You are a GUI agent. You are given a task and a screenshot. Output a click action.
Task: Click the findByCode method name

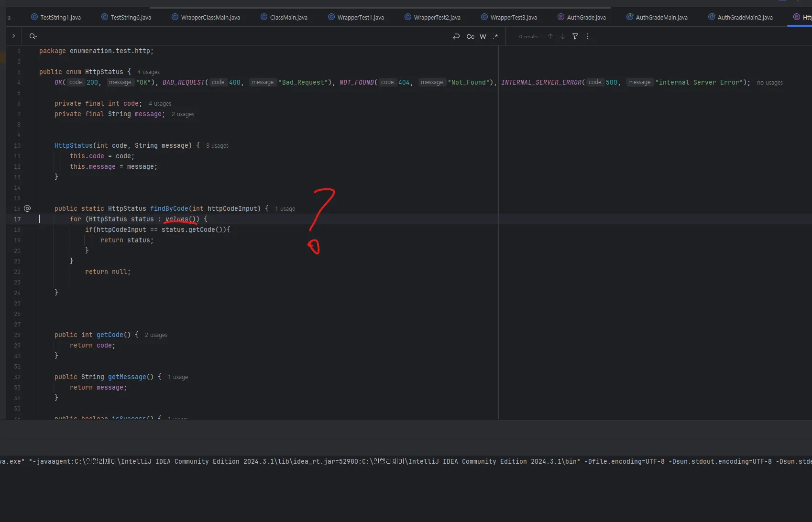[x=169, y=208]
